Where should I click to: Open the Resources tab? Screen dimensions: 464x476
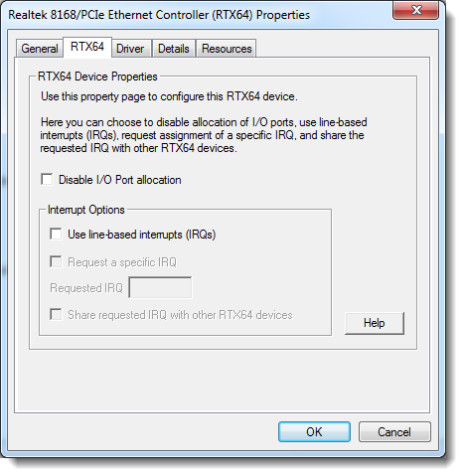pyautogui.click(x=227, y=49)
